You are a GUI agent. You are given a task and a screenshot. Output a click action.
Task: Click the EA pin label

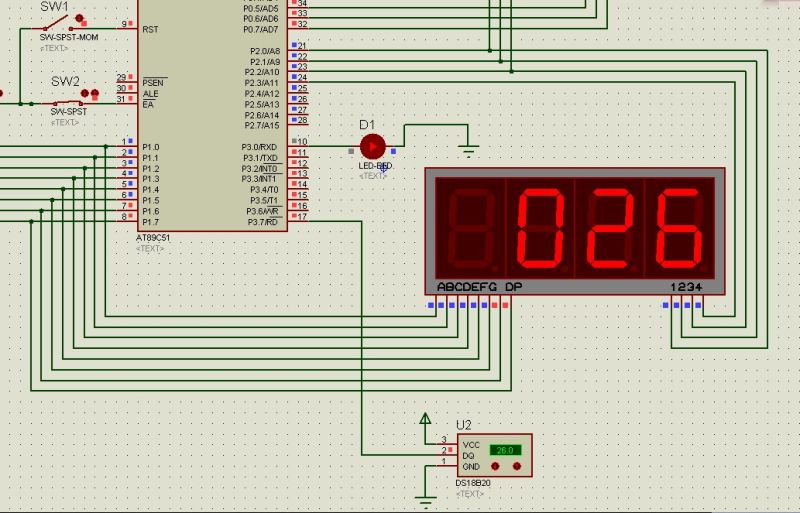coord(148,105)
